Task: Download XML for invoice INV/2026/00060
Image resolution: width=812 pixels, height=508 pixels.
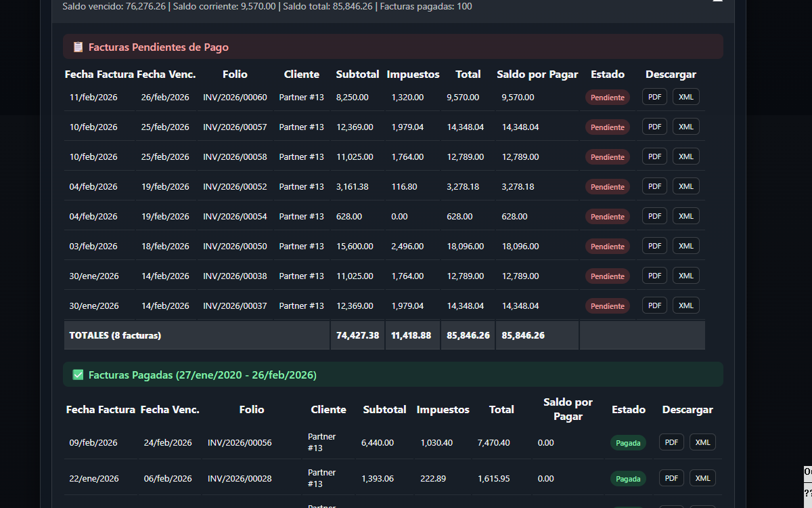Action: [685, 97]
